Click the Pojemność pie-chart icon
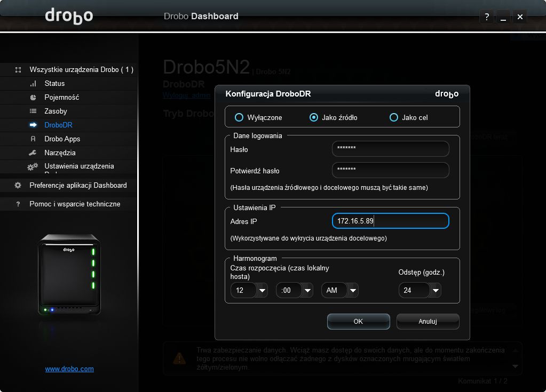 pos(33,98)
